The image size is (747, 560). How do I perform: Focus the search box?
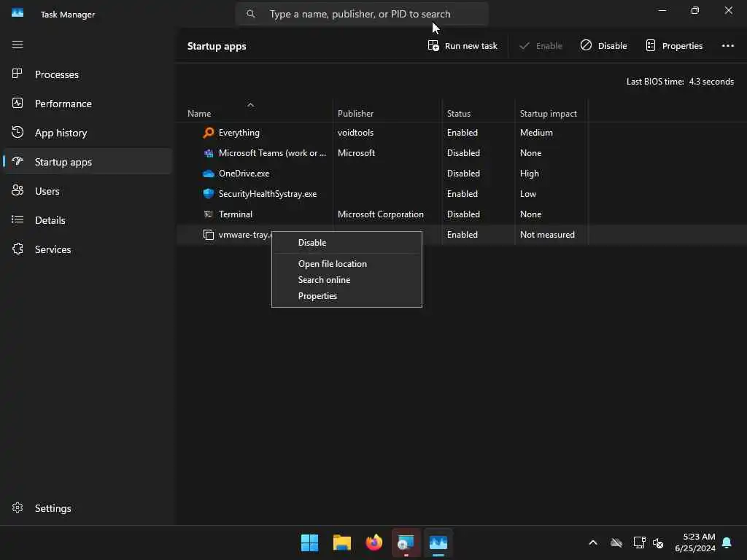coord(362,14)
